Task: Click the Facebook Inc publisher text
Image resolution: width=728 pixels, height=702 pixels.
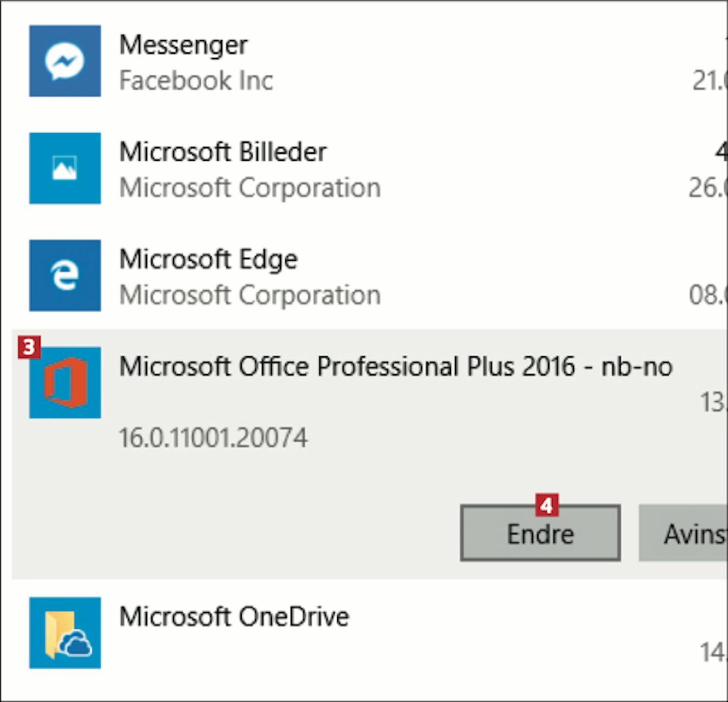Action: (x=196, y=81)
